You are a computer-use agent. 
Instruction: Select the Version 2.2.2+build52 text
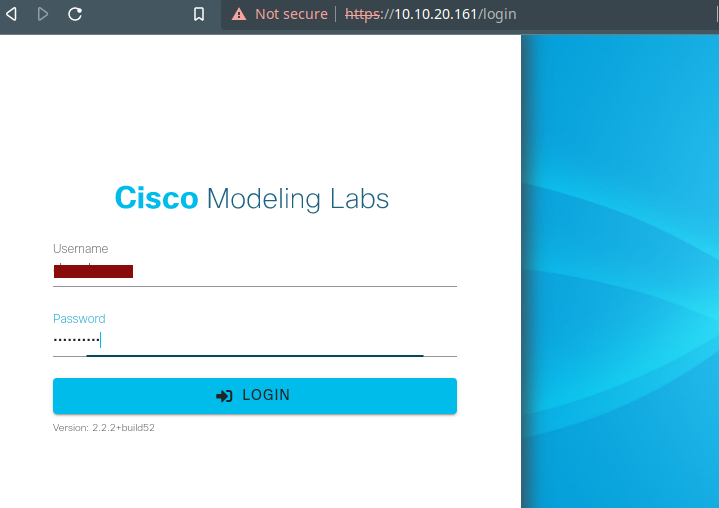click(x=104, y=428)
